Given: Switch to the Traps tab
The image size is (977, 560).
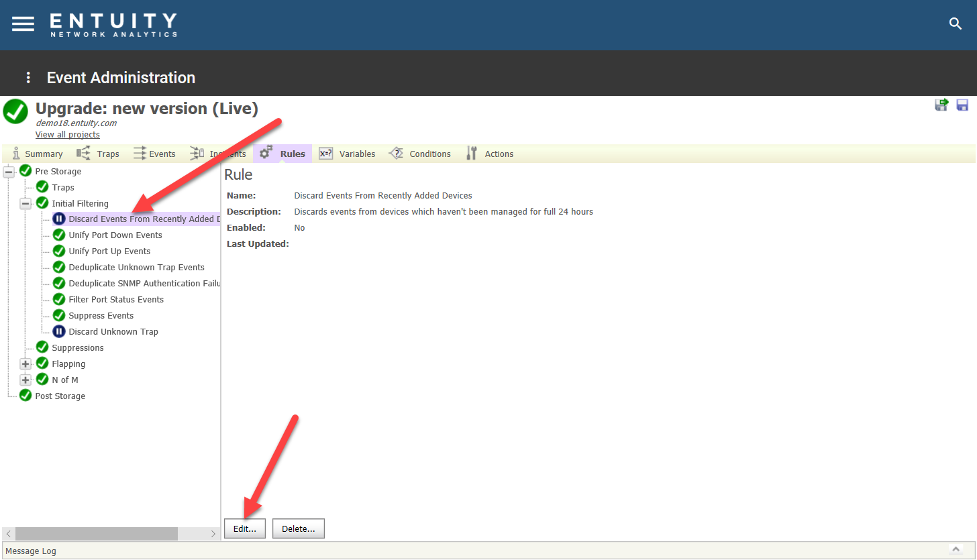Looking at the screenshot, I should (98, 154).
